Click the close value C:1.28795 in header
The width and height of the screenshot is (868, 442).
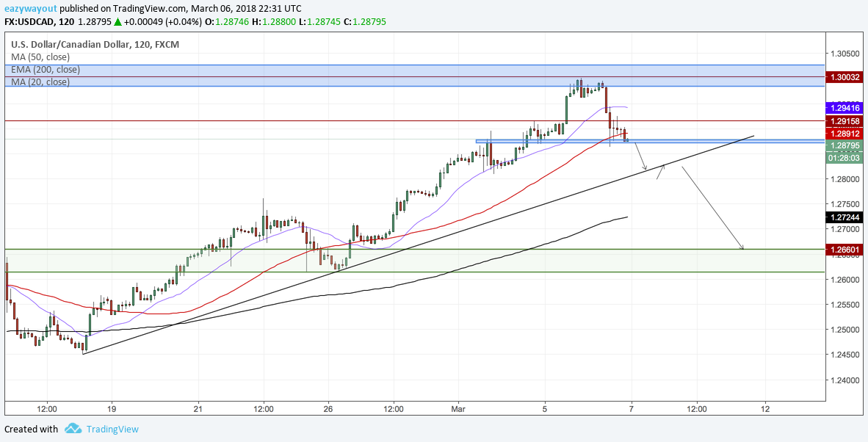click(x=365, y=22)
